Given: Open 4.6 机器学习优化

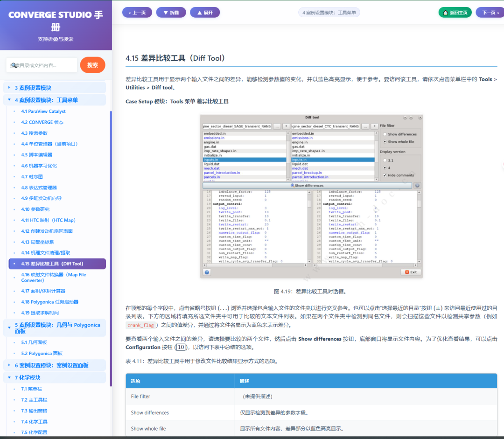Looking at the screenshot, I should [x=39, y=166].
